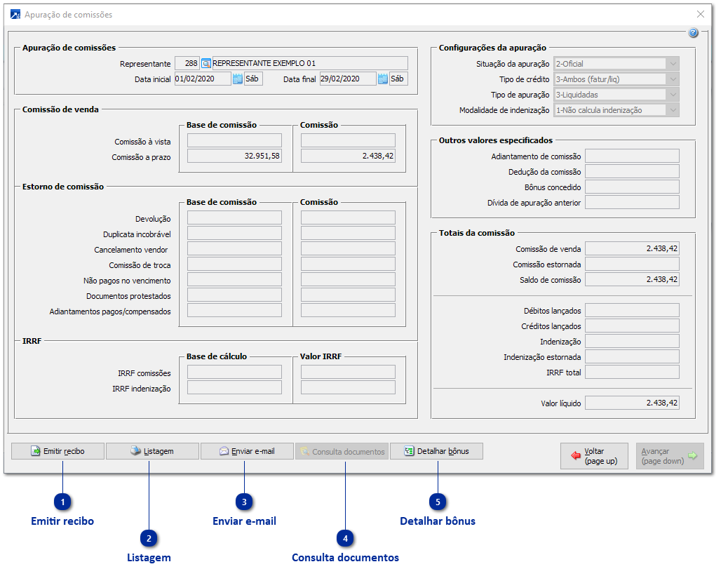The height and width of the screenshot is (576, 728).
Task: Click the Data final date field
Action: click(347, 79)
